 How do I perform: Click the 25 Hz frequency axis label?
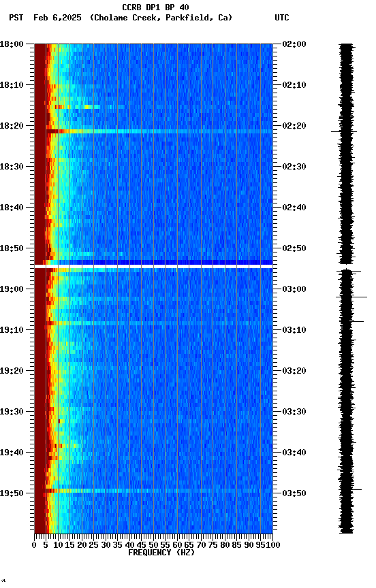(x=93, y=545)
